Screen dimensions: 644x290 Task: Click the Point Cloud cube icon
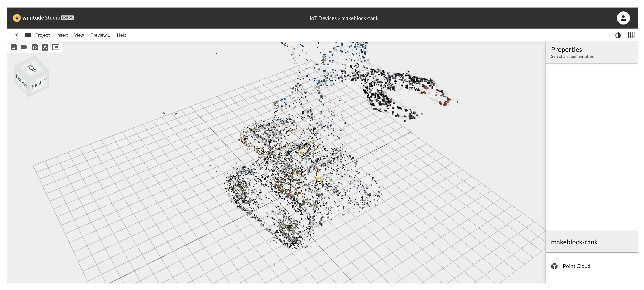pyautogui.click(x=554, y=266)
